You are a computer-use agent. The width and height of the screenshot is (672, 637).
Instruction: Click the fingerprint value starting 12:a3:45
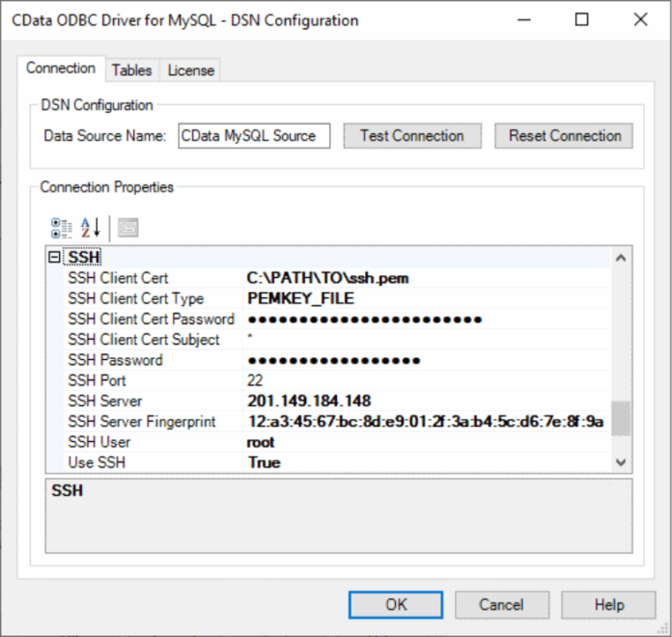427,422
